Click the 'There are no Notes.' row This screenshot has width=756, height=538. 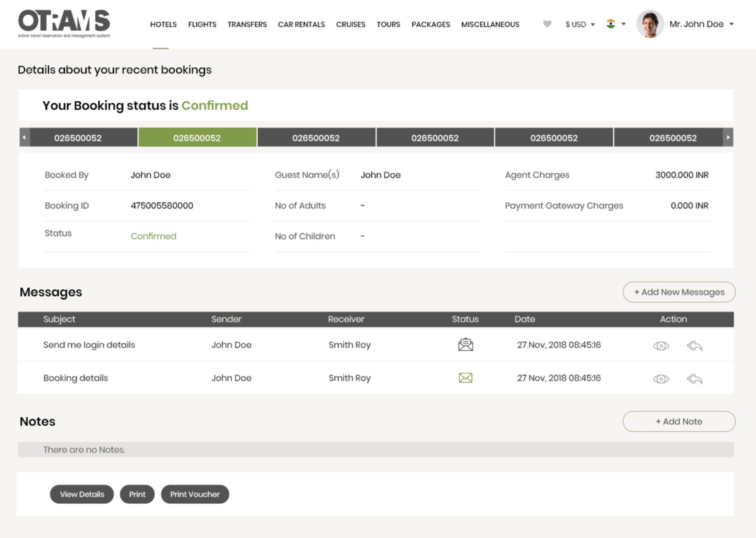(376, 449)
